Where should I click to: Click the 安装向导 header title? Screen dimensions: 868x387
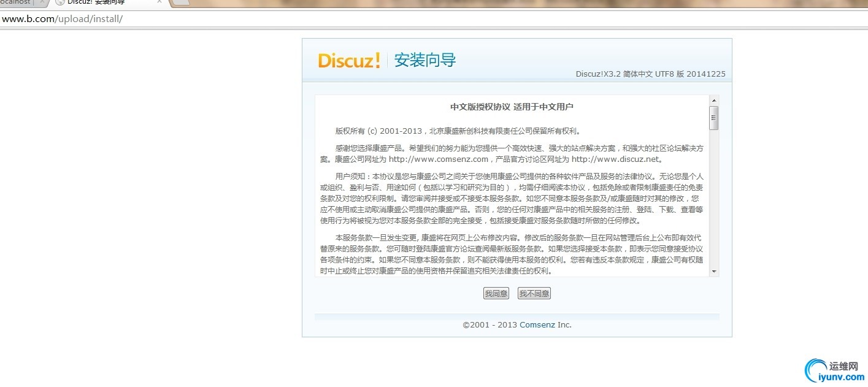pyautogui.click(x=425, y=60)
